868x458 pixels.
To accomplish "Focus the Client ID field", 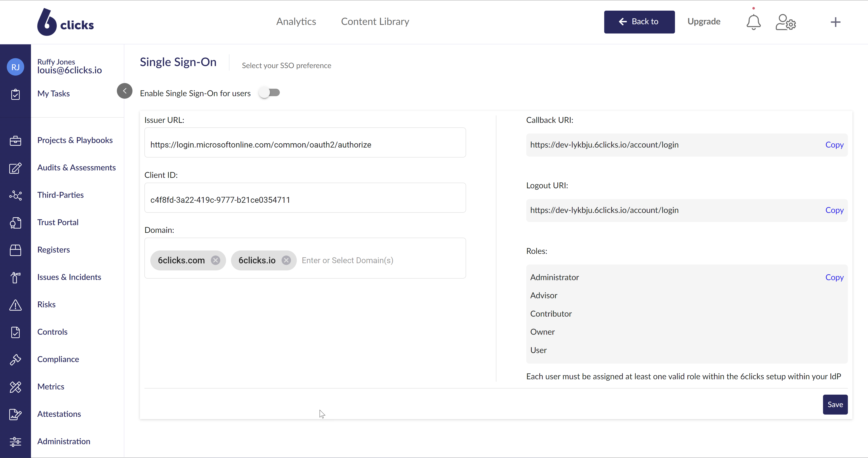I will [x=305, y=198].
